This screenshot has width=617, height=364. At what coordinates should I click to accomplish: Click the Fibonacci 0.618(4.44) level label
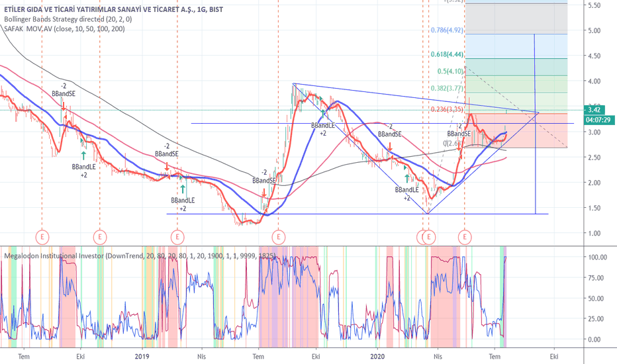tap(447, 54)
